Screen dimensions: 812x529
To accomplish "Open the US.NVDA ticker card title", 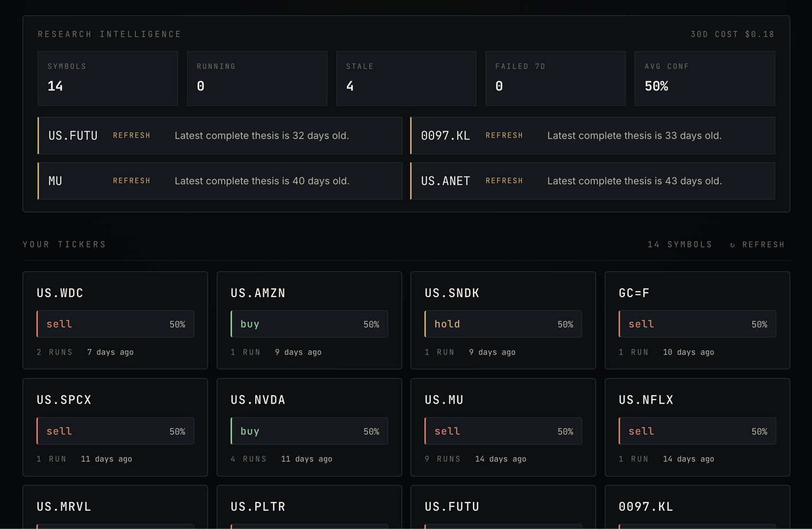I will tap(258, 400).
